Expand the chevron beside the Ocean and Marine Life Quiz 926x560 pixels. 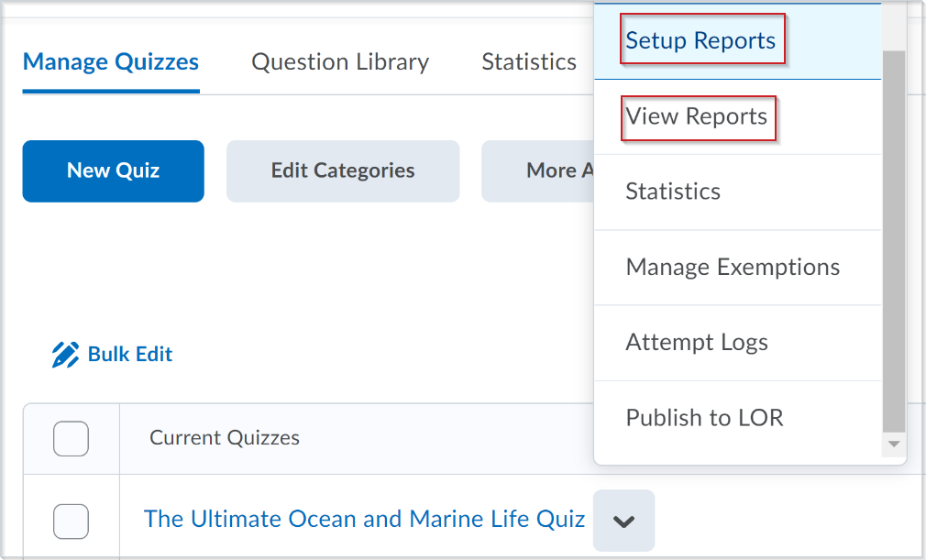click(x=623, y=521)
